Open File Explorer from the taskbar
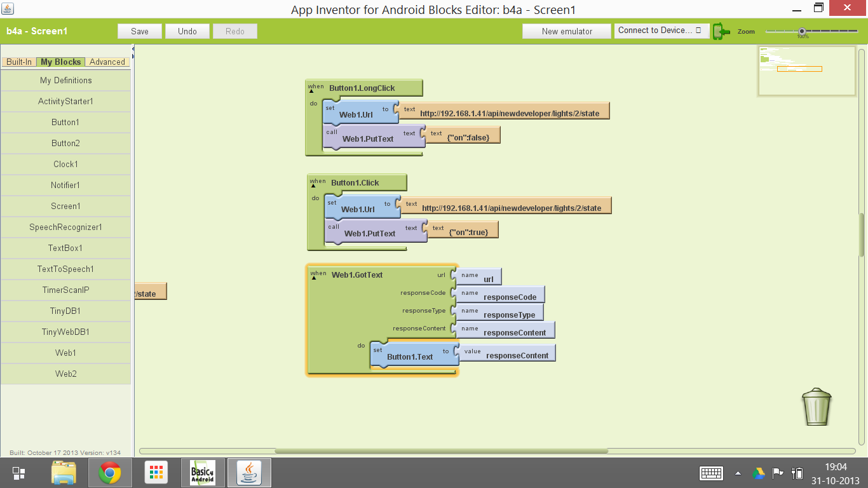The height and width of the screenshot is (488, 868). pos(64,473)
